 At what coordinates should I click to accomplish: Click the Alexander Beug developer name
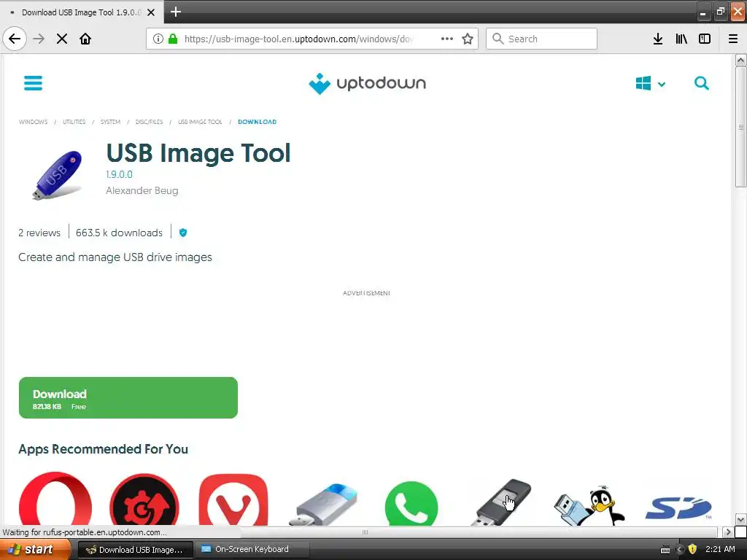[x=142, y=190]
